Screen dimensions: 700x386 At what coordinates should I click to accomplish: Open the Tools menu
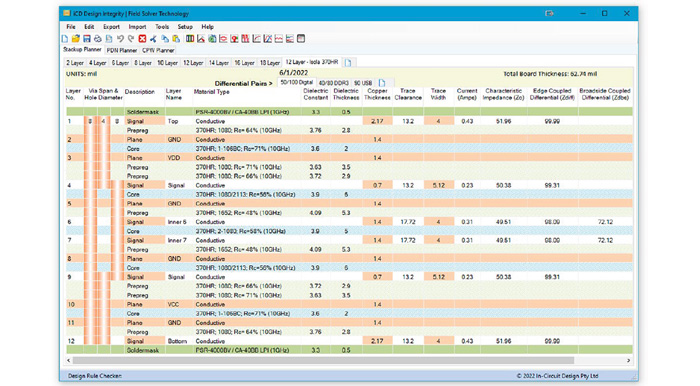pyautogui.click(x=162, y=27)
